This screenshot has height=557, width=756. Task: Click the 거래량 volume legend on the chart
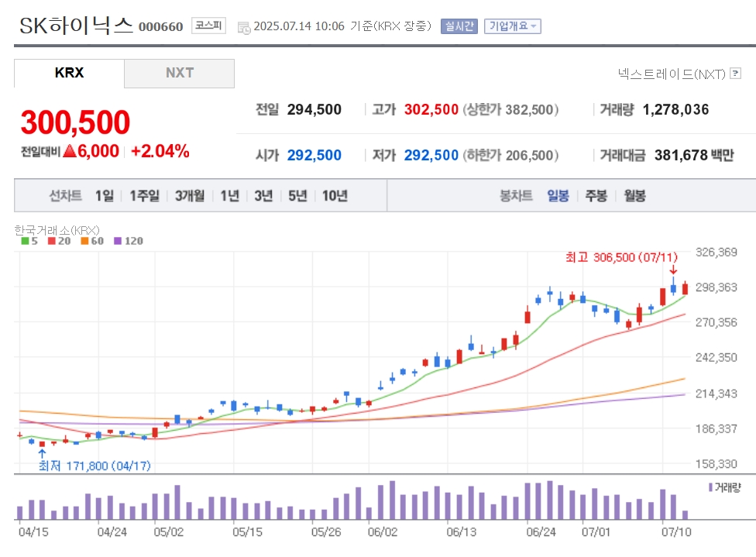pos(725,487)
